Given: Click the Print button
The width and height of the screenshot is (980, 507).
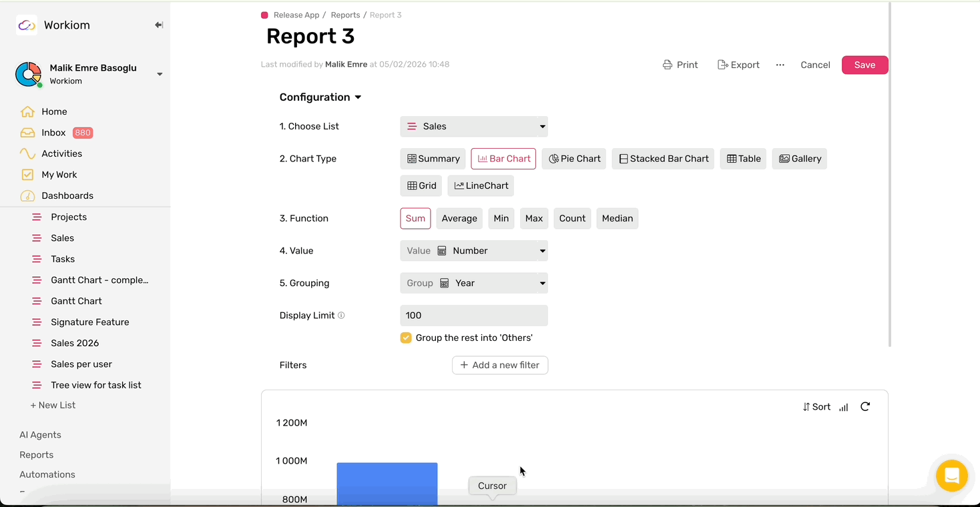Looking at the screenshot, I should coord(680,65).
